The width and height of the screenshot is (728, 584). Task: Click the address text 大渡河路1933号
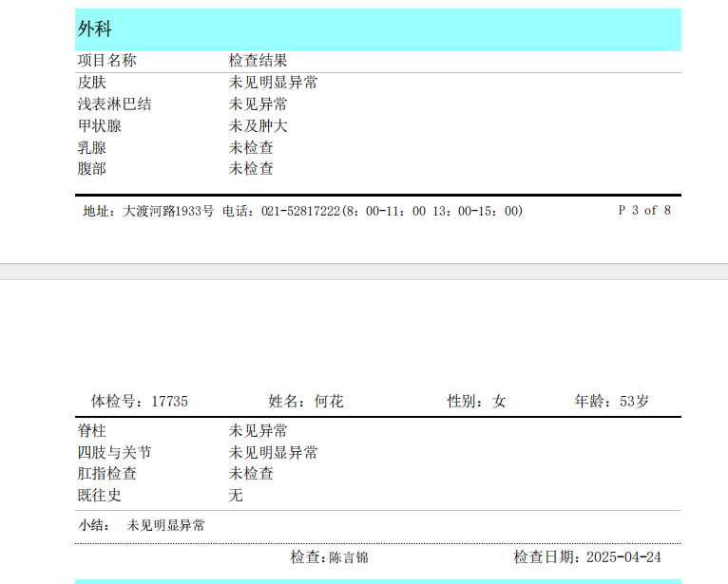coord(168,211)
